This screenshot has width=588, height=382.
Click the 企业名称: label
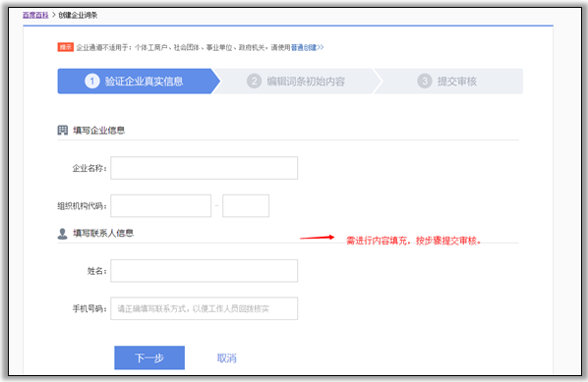(89, 168)
